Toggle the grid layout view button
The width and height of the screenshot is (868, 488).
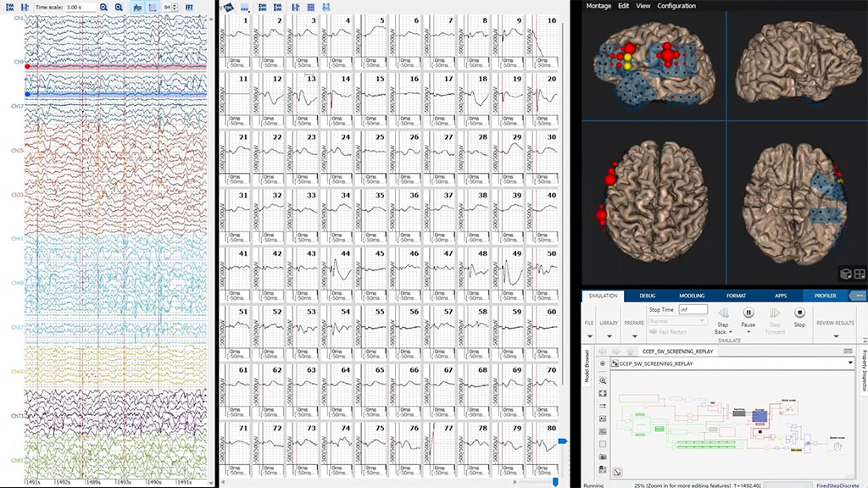point(153,8)
